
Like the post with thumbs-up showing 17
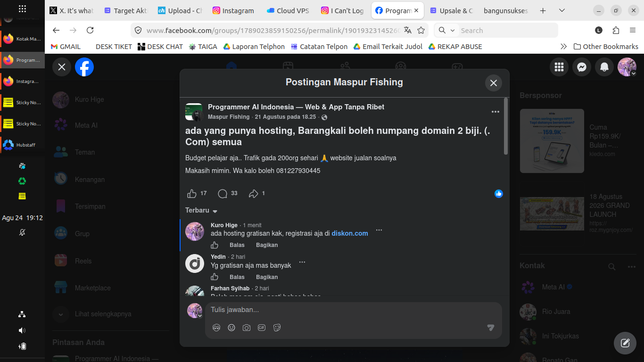coord(192,193)
